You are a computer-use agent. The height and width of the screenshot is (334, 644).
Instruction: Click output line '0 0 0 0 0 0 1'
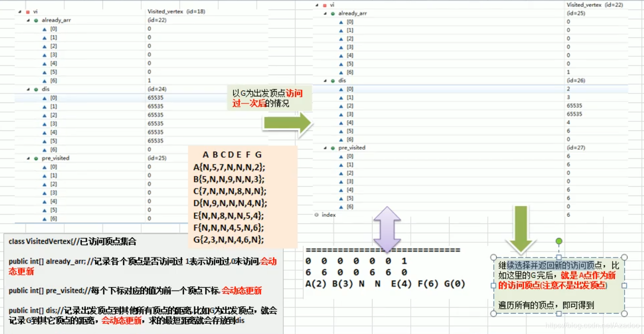tap(356, 261)
